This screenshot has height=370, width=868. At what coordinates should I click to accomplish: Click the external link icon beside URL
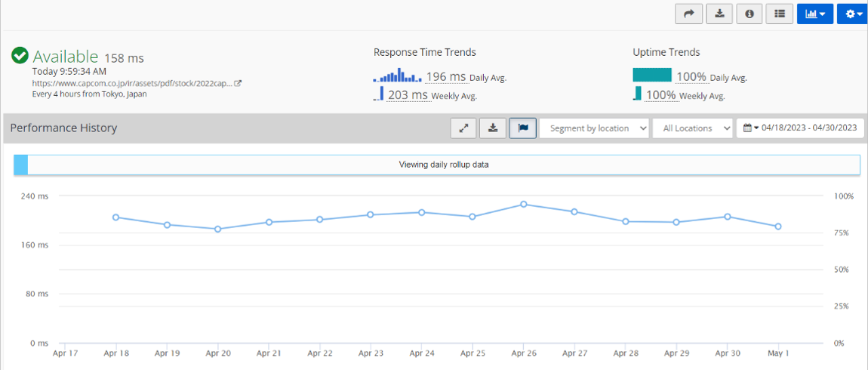238,83
